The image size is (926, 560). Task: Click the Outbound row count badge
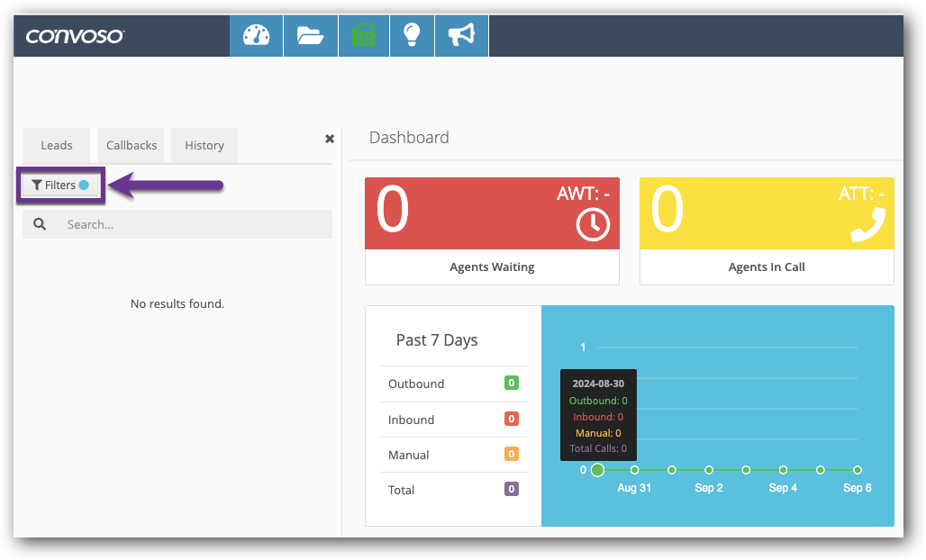(512, 383)
